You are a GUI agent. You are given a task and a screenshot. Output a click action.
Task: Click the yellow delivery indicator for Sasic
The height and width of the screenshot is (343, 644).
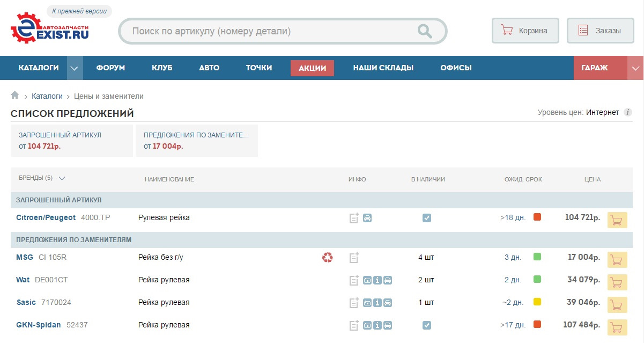tap(537, 302)
